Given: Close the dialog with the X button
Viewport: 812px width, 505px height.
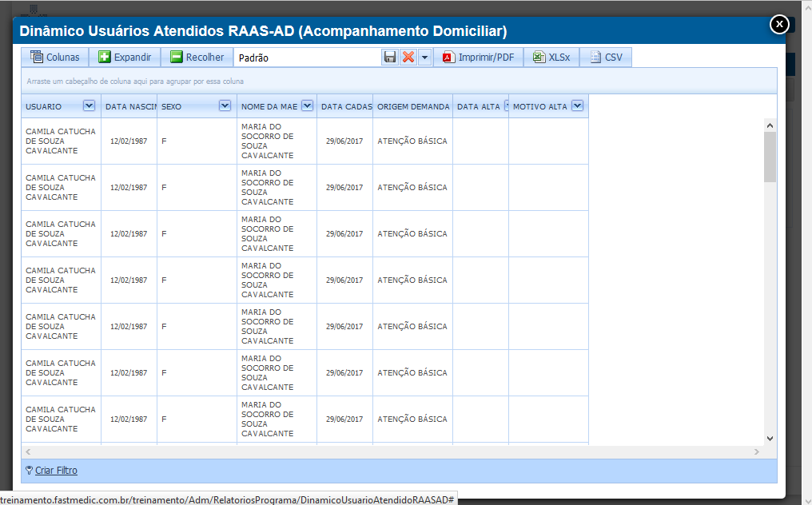Looking at the screenshot, I should click(x=779, y=24).
